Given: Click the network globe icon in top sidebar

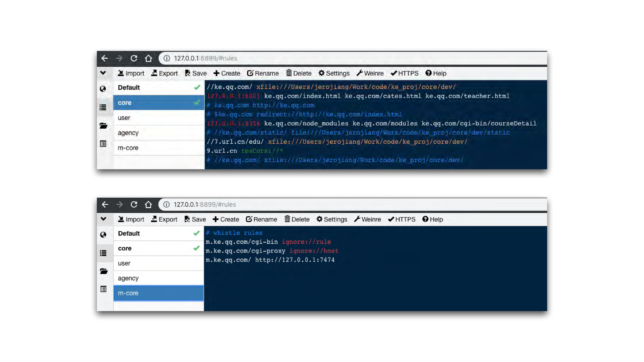Looking at the screenshot, I should [103, 89].
